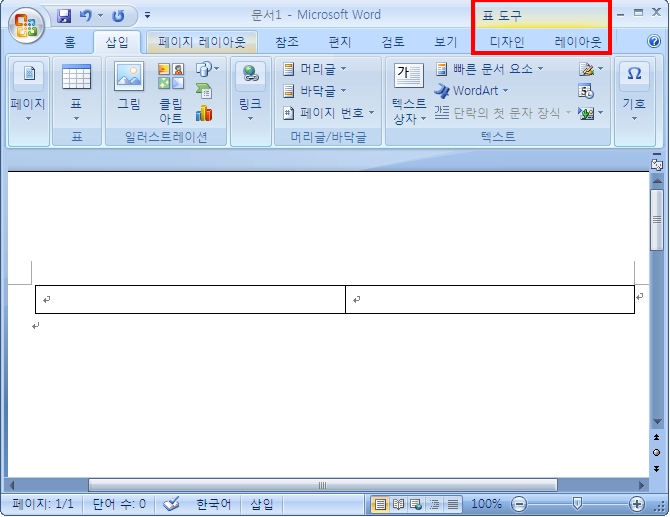This screenshot has height=517, width=670.
Task: Open 빠른 문서 요소 quick parts menu
Action: coord(490,69)
